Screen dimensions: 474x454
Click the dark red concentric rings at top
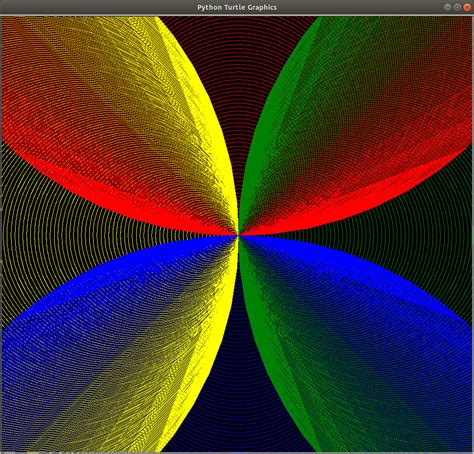point(237,83)
